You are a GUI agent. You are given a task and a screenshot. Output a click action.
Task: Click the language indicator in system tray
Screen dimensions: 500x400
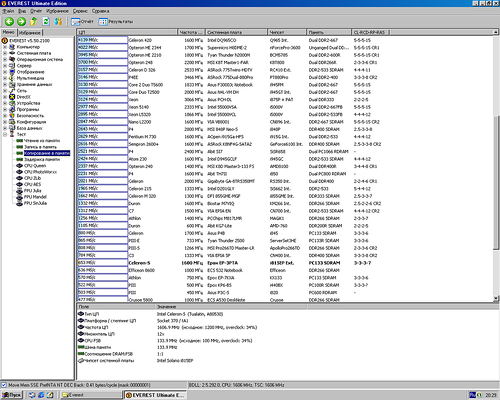472,395
